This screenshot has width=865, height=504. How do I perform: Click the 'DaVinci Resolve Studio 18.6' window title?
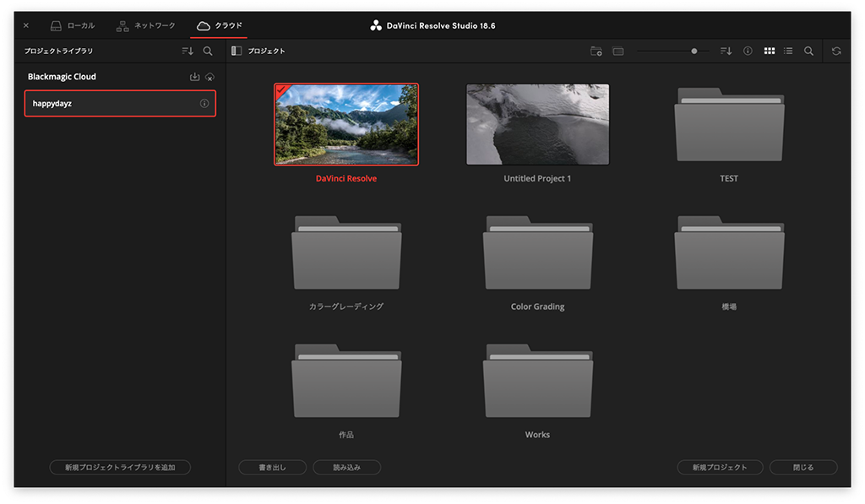pos(441,25)
